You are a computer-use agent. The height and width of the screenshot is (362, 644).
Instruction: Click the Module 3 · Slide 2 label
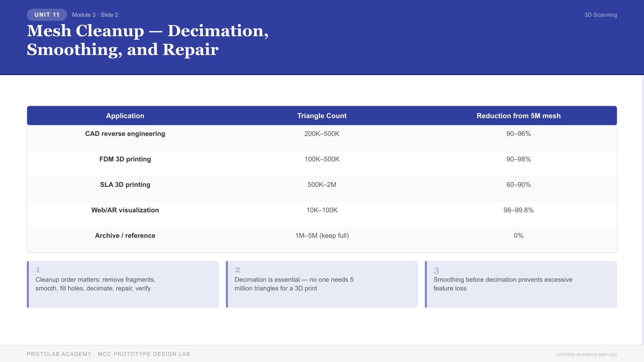coord(95,15)
